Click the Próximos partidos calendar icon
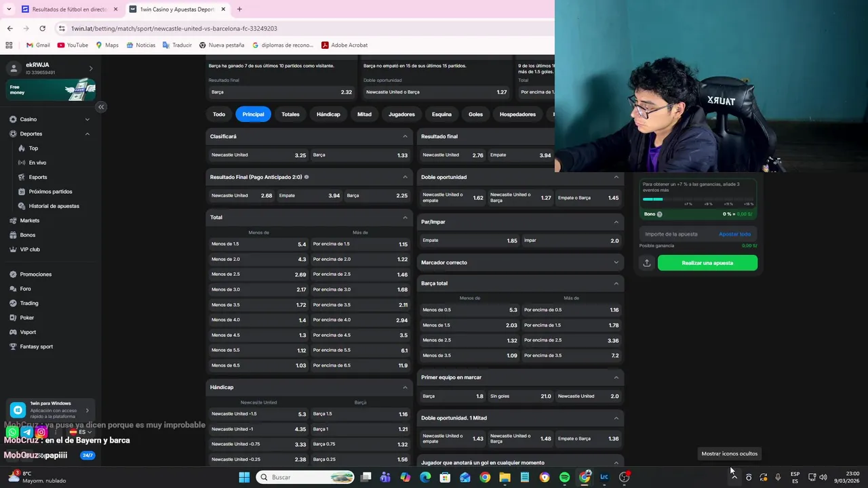This screenshot has height=488, width=868. pos(22,191)
